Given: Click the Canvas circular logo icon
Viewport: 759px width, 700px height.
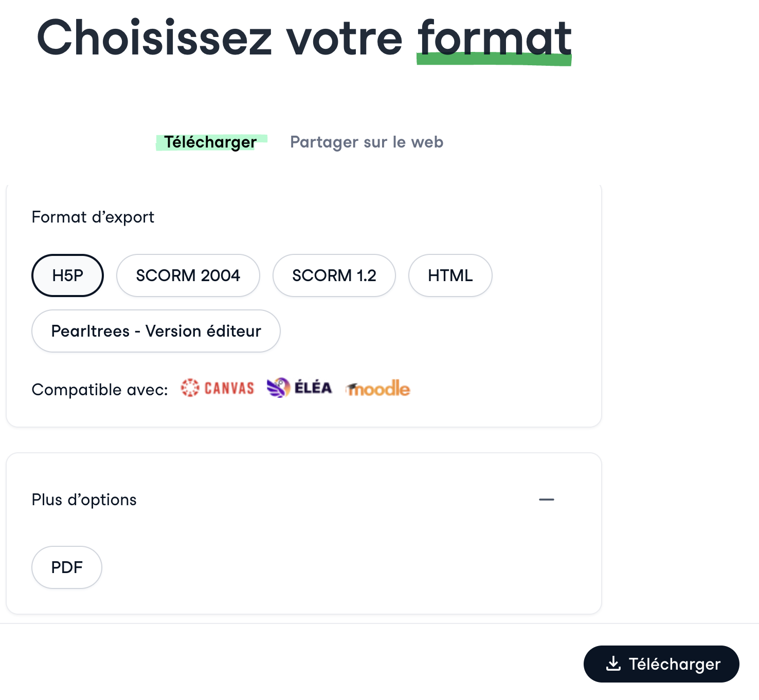Looking at the screenshot, I should (190, 388).
